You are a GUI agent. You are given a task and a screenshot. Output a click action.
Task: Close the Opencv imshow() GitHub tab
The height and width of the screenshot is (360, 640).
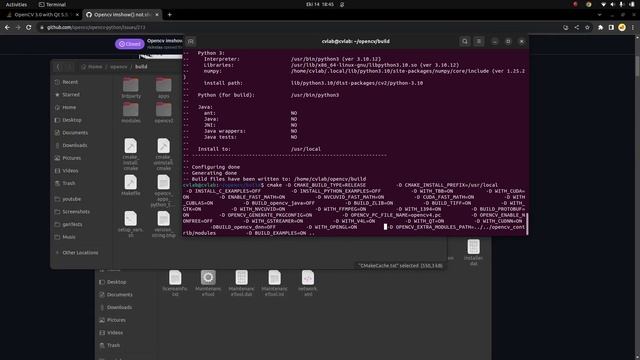pos(157,15)
